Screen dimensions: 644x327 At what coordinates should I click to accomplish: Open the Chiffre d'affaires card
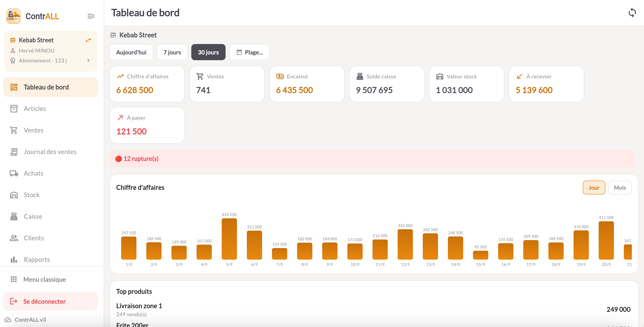[147, 84]
